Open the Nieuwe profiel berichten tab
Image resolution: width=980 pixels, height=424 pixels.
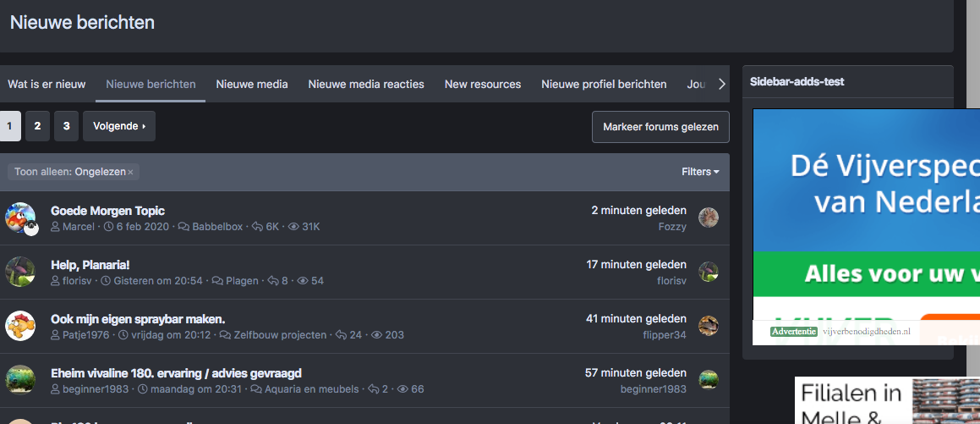coord(604,84)
